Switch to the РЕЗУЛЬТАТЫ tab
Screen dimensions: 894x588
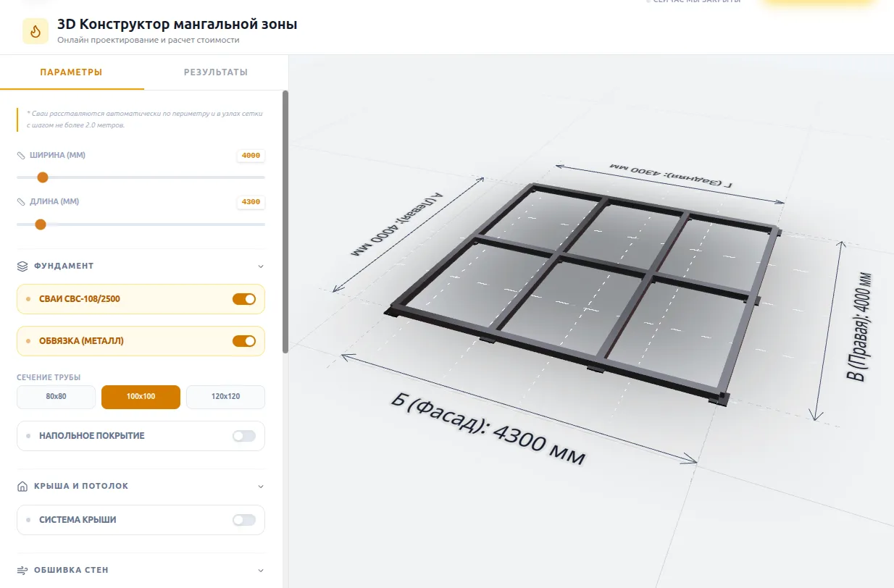(x=216, y=72)
